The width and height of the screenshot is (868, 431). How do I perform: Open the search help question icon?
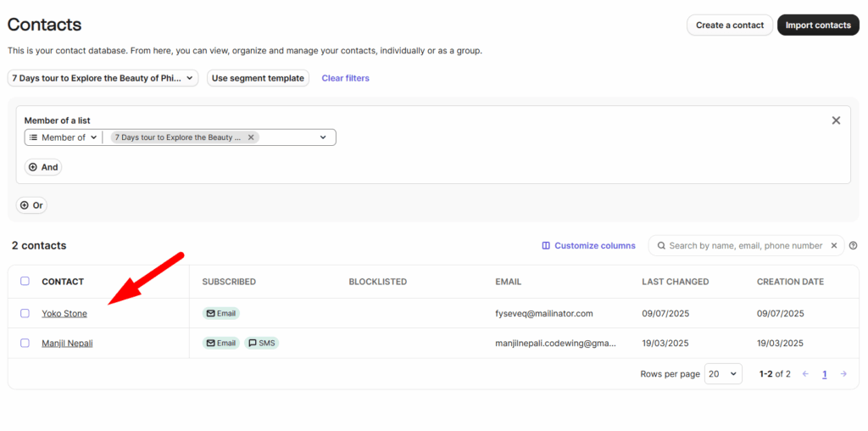[x=853, y=245]
